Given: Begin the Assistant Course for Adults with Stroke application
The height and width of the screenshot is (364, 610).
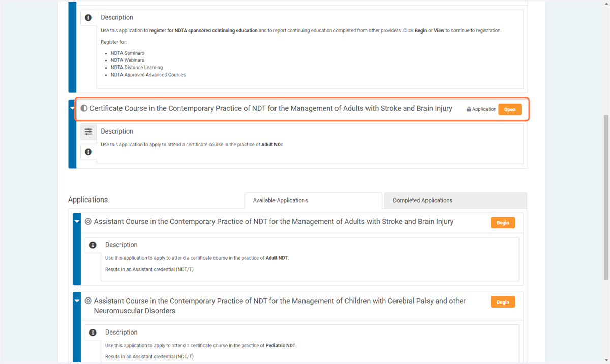Looking at the screenshot, I should tap(503, 223).
